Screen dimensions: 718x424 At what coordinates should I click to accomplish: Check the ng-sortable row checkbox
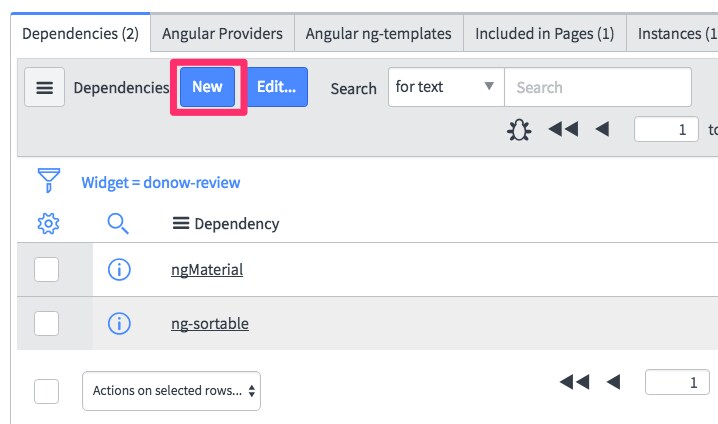[x=47, y=323]
